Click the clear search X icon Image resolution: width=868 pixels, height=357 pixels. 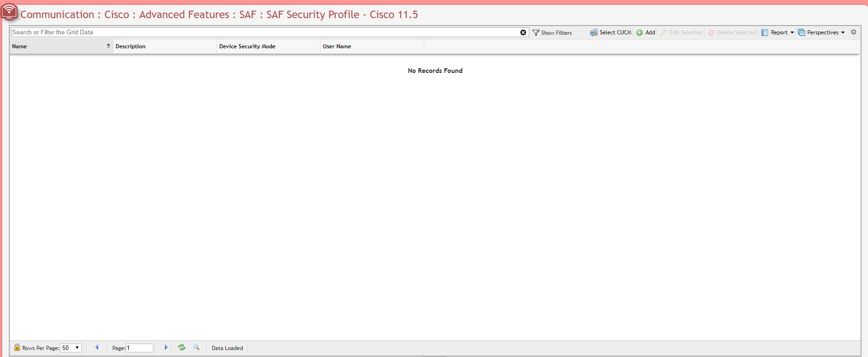[523, 32]
